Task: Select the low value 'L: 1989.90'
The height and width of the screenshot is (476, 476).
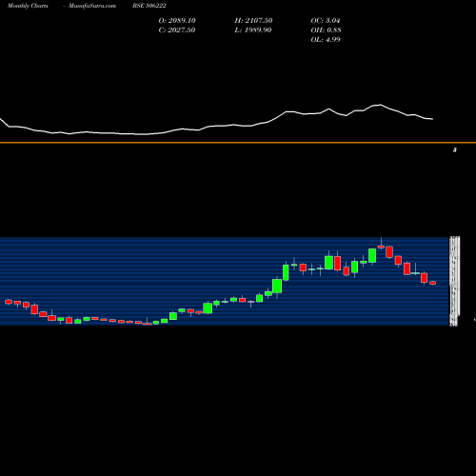Action: (253, 30)
